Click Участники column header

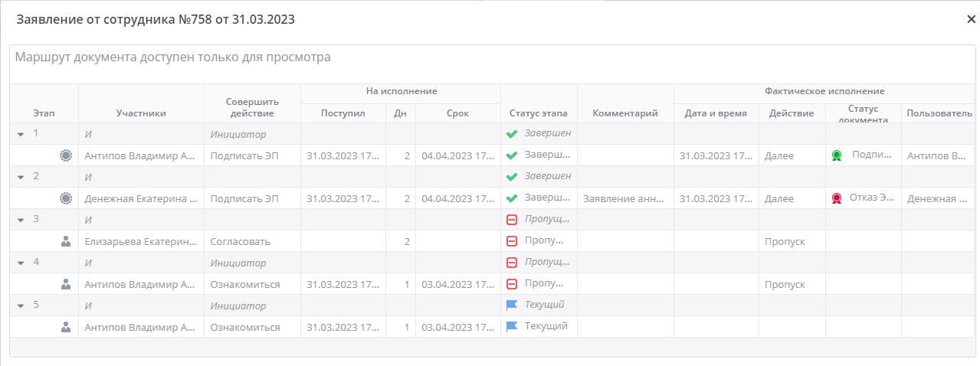click(141, 113)
